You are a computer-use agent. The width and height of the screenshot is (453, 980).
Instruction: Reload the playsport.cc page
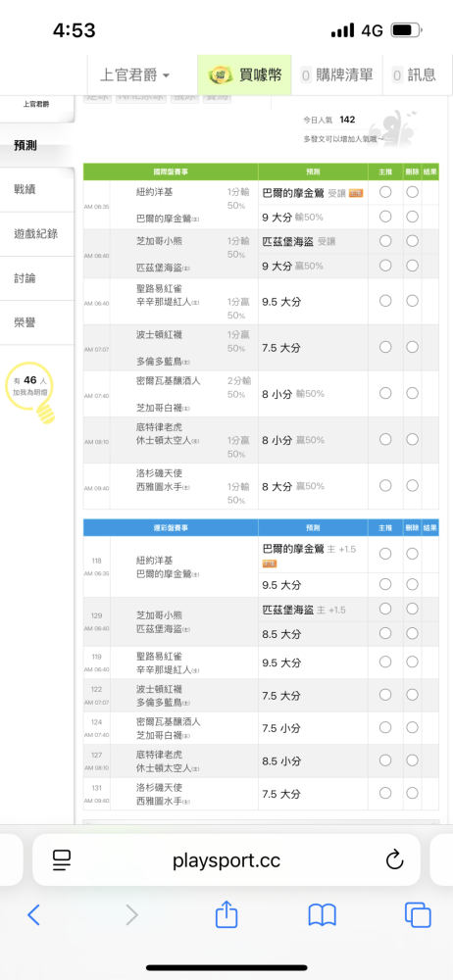[x=394, y=860]
